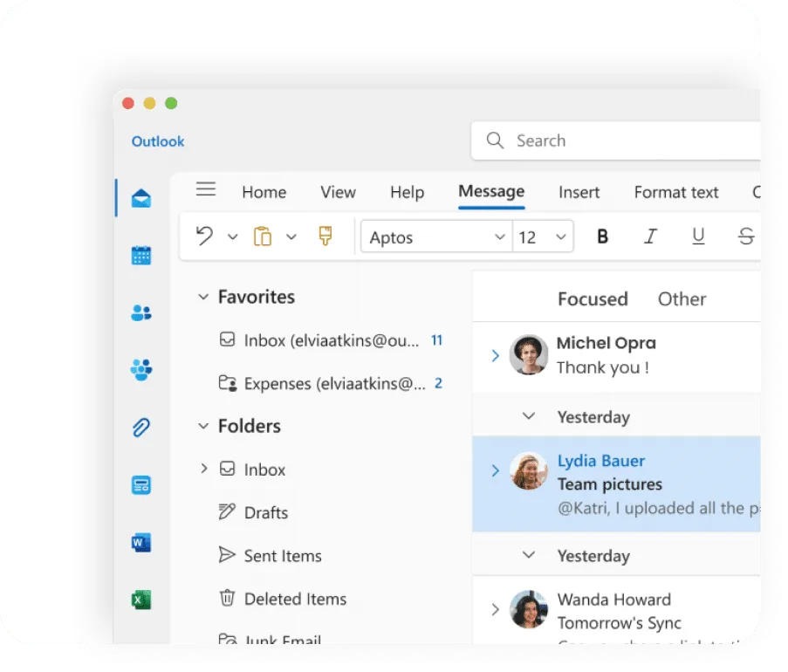This screenshot has width=788, height=672.
Task: Click inside the Search field
Action: [615, 141]
